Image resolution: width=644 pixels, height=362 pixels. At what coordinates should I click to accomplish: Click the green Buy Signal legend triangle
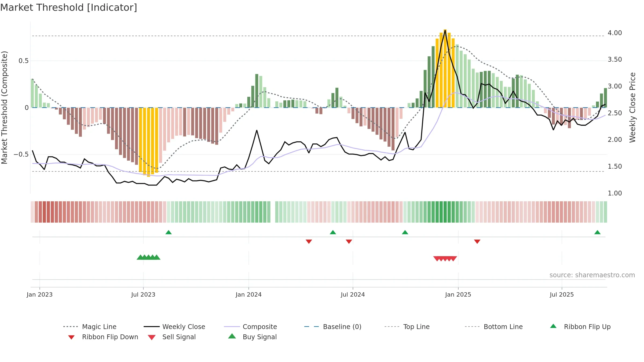click(x=232, y=336)
